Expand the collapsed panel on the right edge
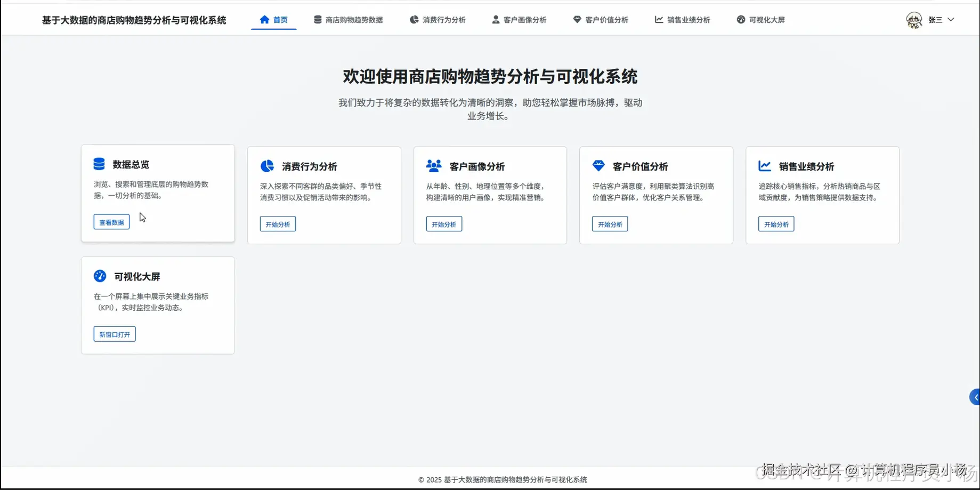This screenshot has width=980, height=490. click(975, 397)
